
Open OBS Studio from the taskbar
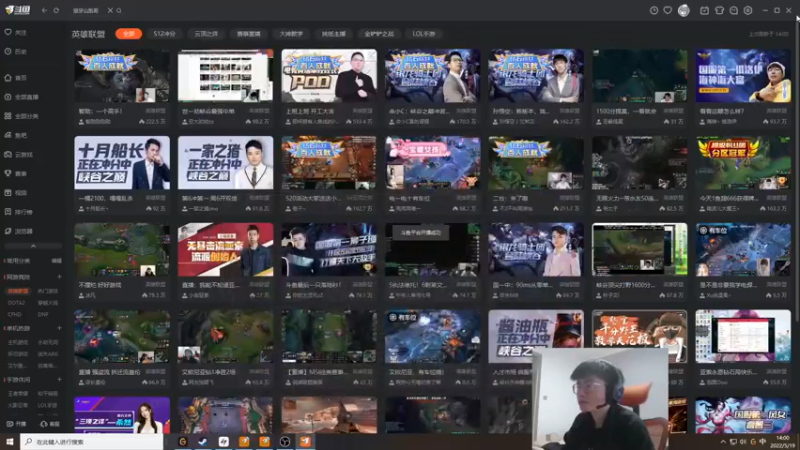tap(285, 442)
